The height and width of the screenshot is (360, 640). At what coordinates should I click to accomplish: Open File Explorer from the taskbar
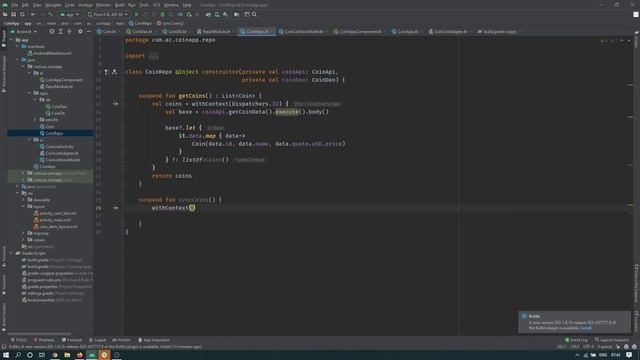click(67, 355)
